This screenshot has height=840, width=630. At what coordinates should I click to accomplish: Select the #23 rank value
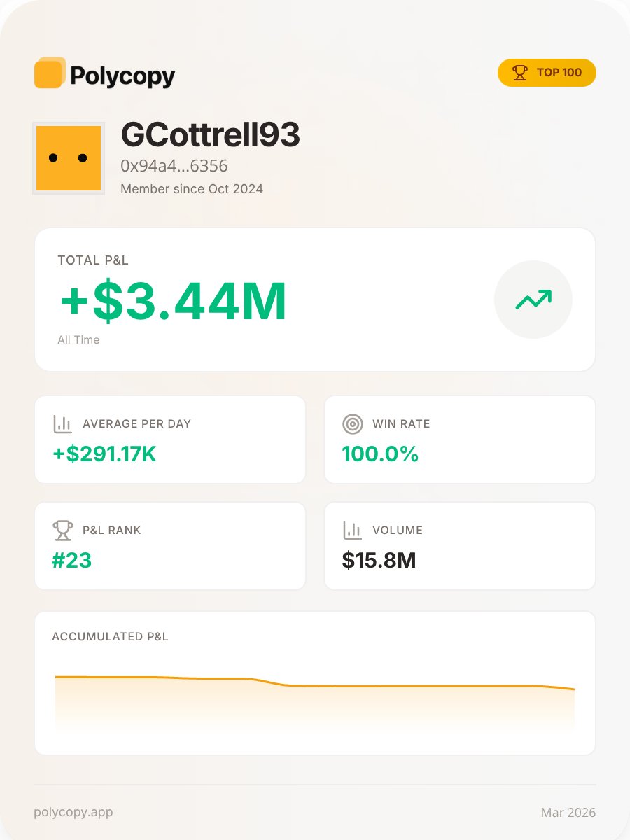[72, 561]
